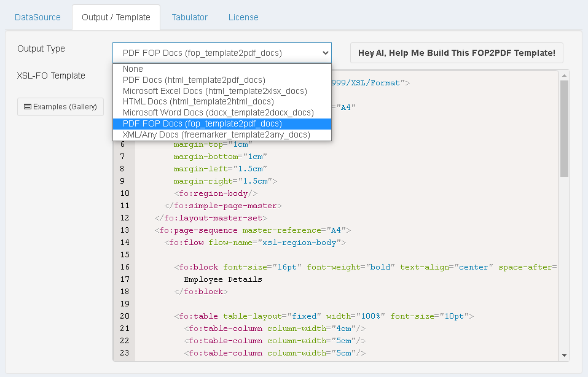Click line number 20 in gutter

tap(125, 316)
